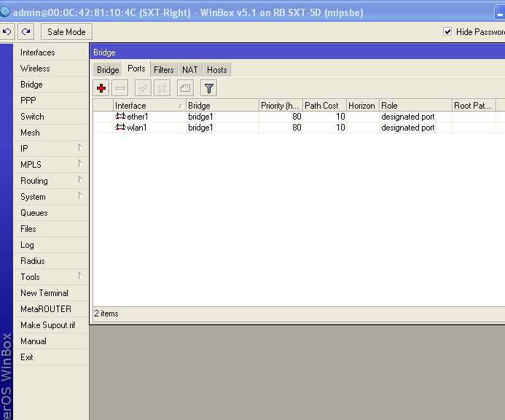Click the 2 items status text
505x420 pixels.
[x=106, y=314]
